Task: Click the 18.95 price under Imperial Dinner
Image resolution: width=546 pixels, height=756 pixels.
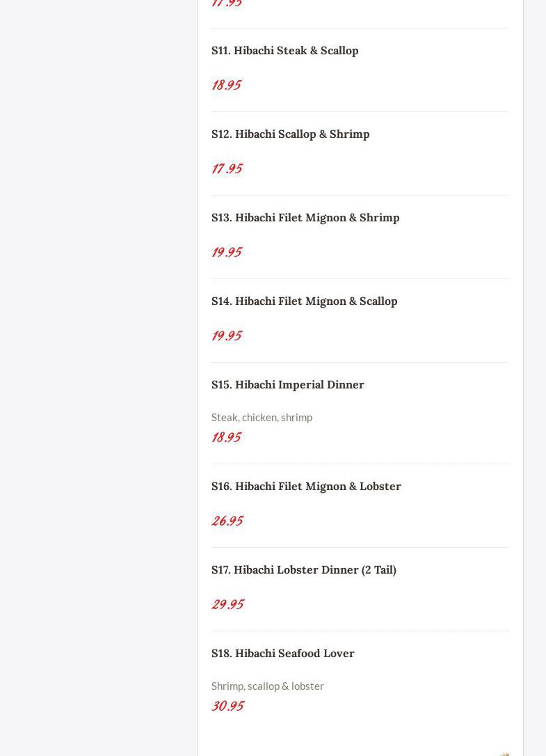Action: point(226,437)
